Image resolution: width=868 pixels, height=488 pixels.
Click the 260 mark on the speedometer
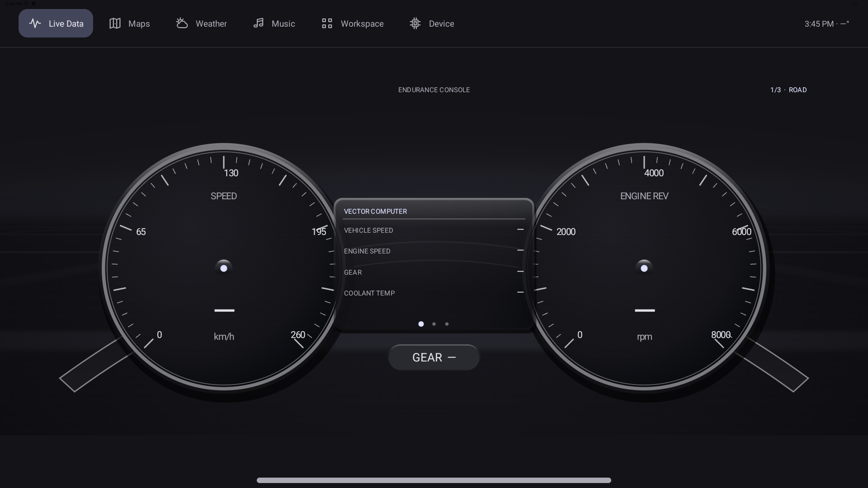point(298,335)
